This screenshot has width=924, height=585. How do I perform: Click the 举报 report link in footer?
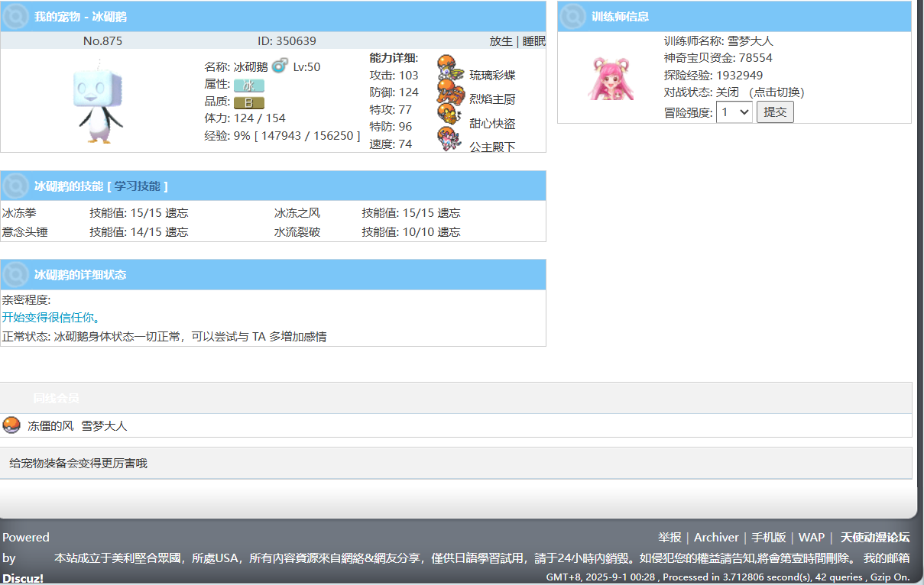tap(669, 538)
